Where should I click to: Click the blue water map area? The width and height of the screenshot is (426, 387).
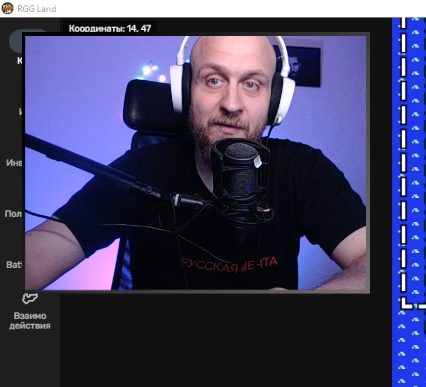[x=409, y=347]
